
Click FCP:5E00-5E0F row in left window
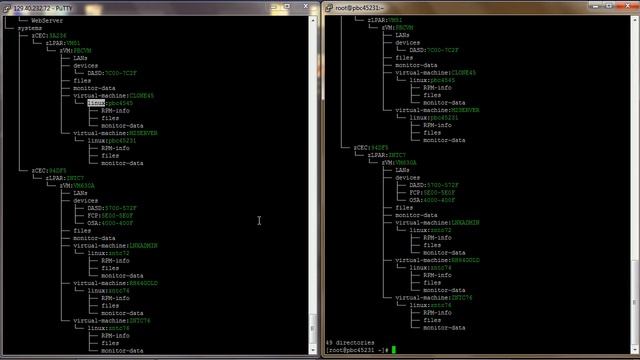(110, 216)
